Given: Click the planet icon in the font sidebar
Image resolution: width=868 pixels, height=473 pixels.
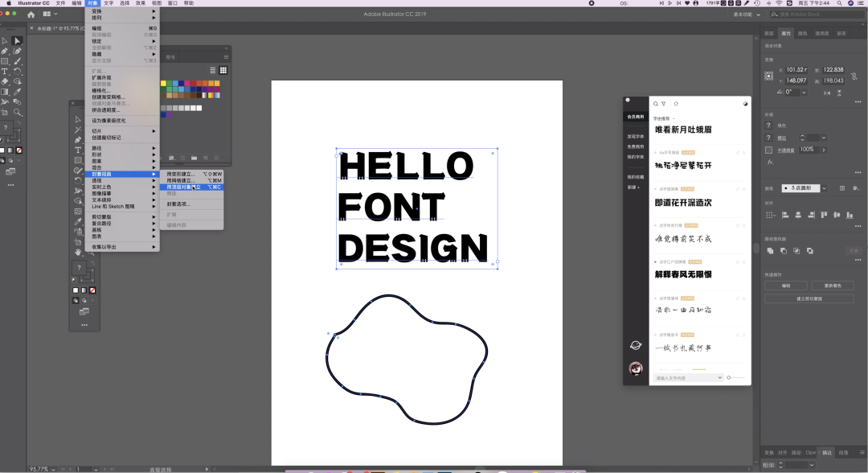Looking at the screenshot, I should tap(635, 346).
